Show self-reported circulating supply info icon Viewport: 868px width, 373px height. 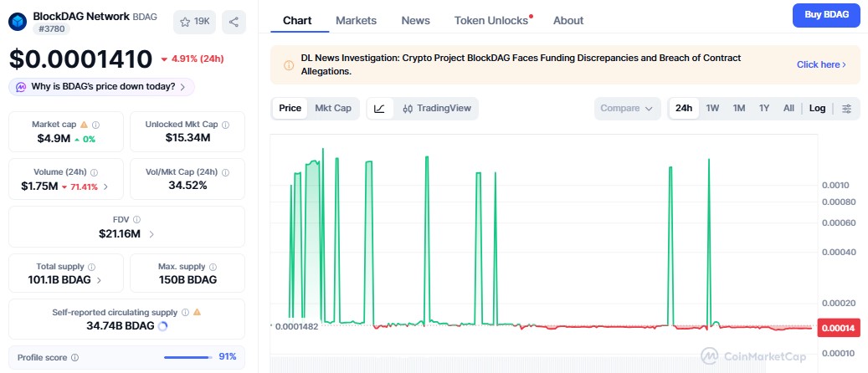point(186,312)
